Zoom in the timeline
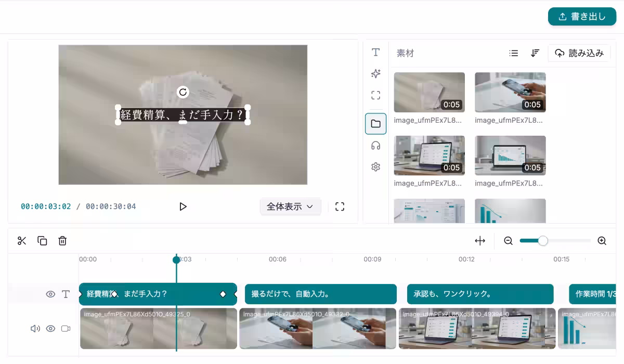Image resolution: width=624 pixels, height=364 pixels. [602, 241]
